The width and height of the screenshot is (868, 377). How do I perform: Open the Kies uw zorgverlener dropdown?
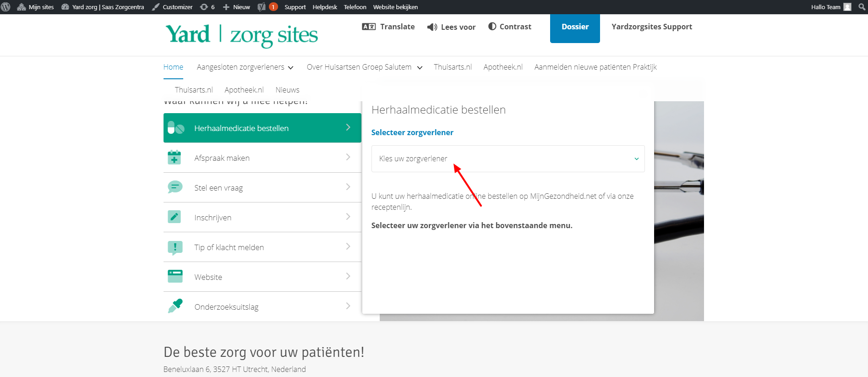[508, 158]
